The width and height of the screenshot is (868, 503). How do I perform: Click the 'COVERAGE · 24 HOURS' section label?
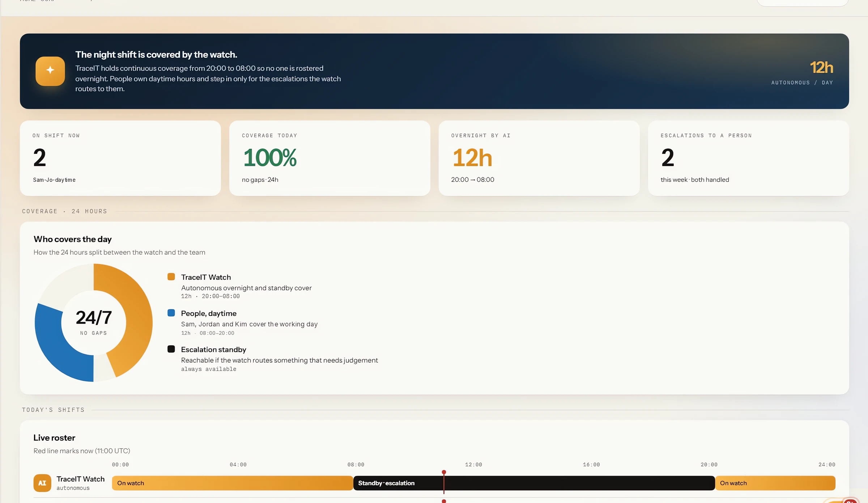click(x=64, y=211)
